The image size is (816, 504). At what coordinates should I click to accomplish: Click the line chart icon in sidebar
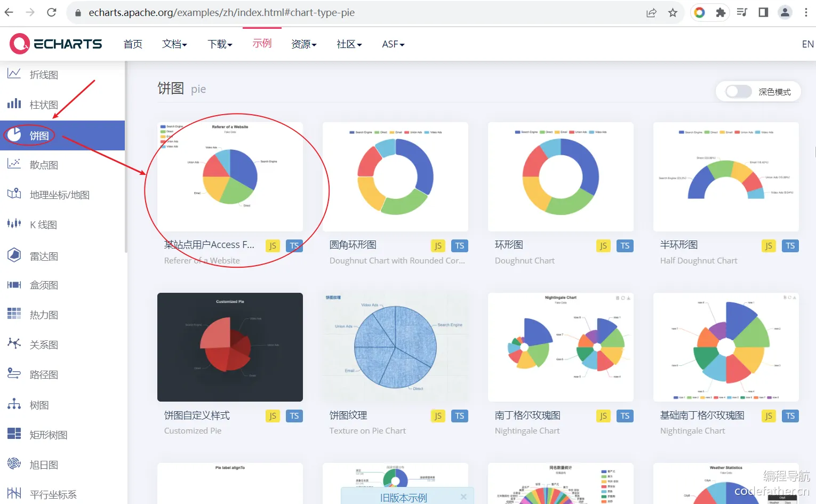(x=14, y=74)
